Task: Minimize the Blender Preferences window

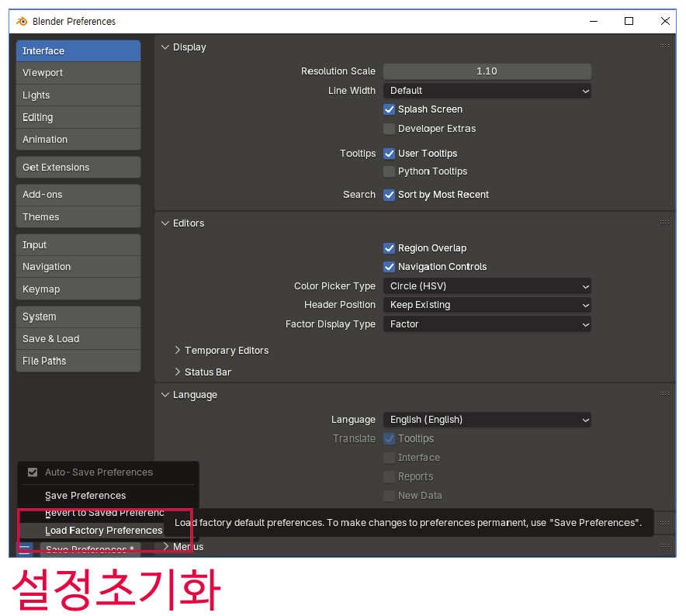Action: coord(594,21)
